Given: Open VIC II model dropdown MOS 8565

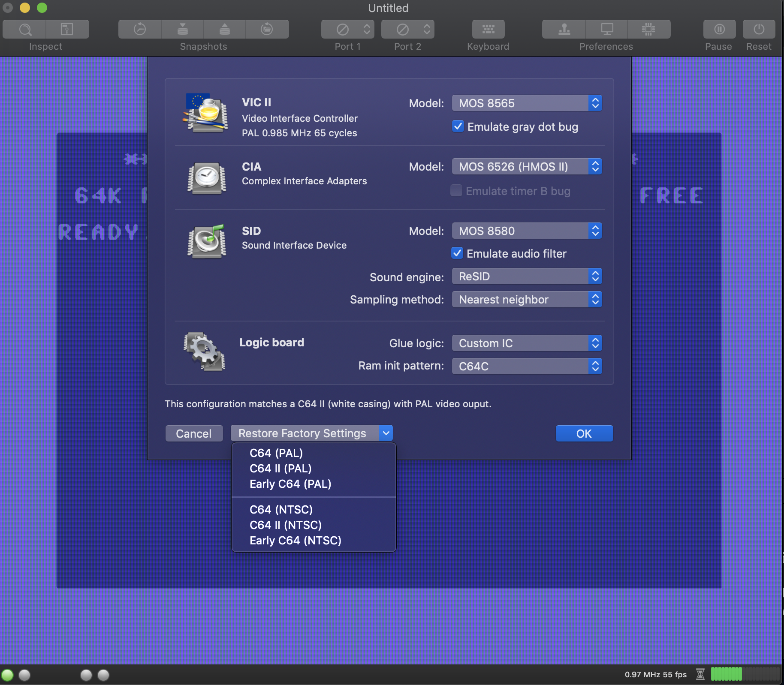Looking at the screenshot, I should pyautogui.click(x=527, y=103).
